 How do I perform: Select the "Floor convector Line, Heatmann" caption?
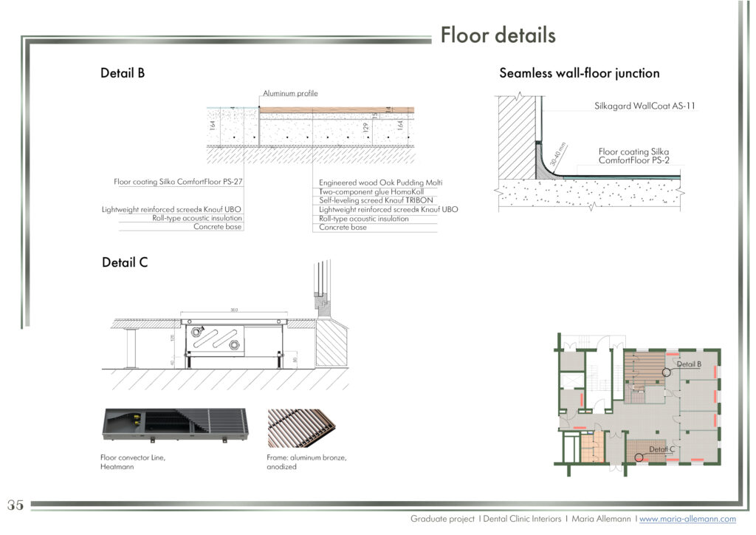click(x=133, y=462)
